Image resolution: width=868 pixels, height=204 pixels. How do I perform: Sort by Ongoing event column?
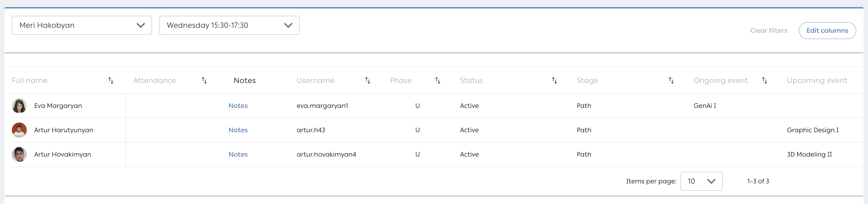(765, 80)
